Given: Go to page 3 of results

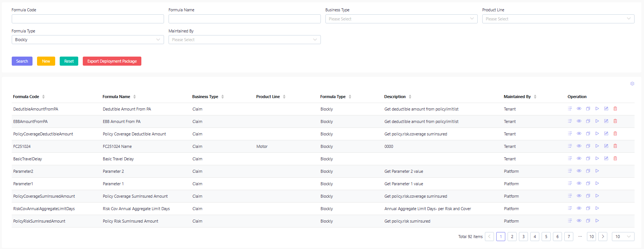Looking at the screenshot, I should pyautogui.click(x=523, y=237).
